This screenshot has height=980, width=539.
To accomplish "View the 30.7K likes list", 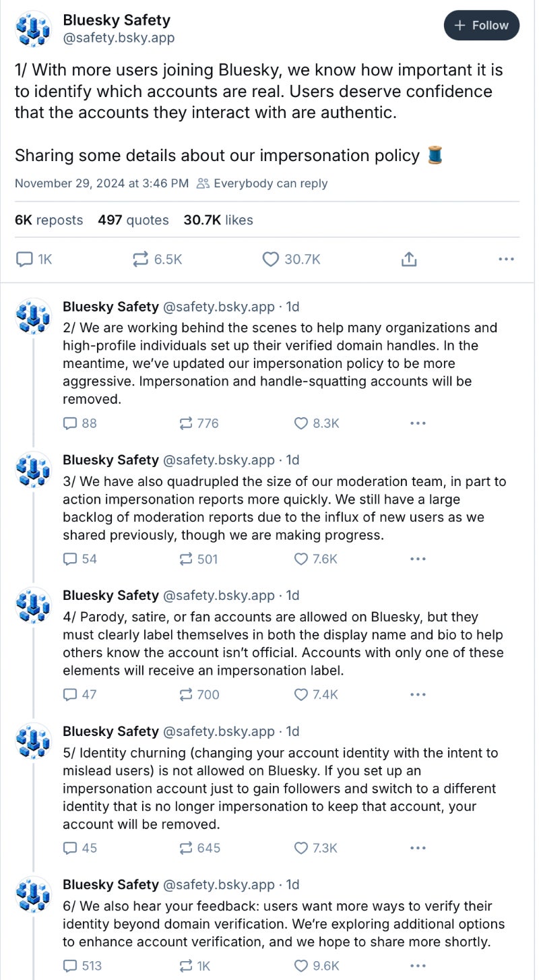I will pyautogui.click(x=218, y=220).
